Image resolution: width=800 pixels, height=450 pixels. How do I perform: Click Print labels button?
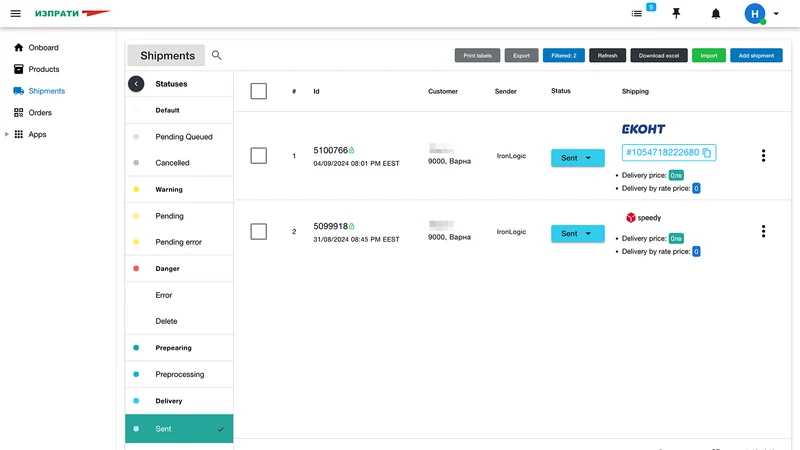tap(477, 56)
